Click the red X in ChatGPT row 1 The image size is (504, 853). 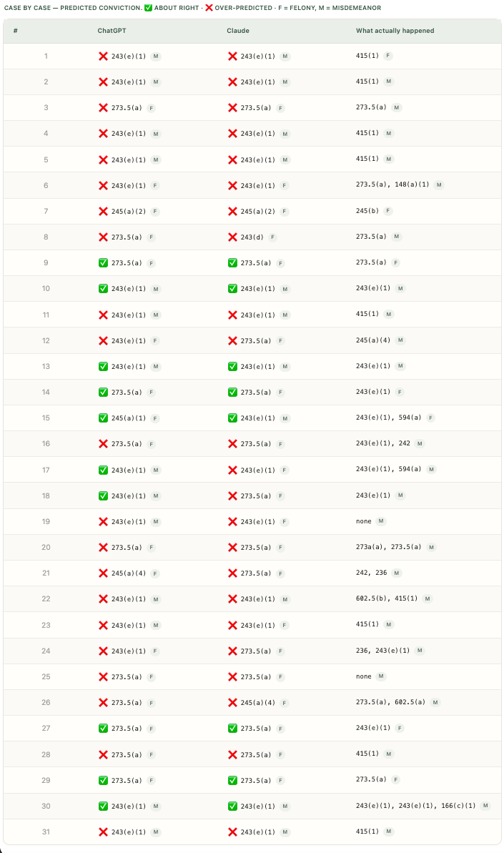pyautogui.click(x=103, y=56)
